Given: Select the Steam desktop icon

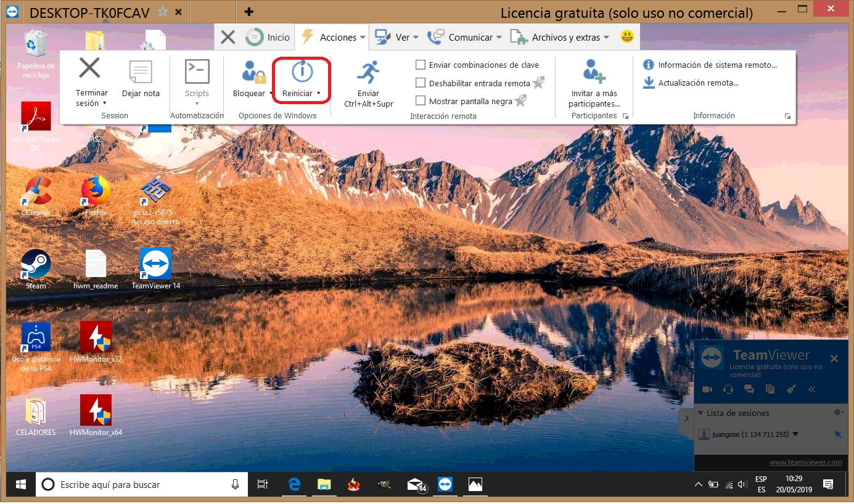Looking at the screenshot, I should pyautogui.click(x=36, y=270).
